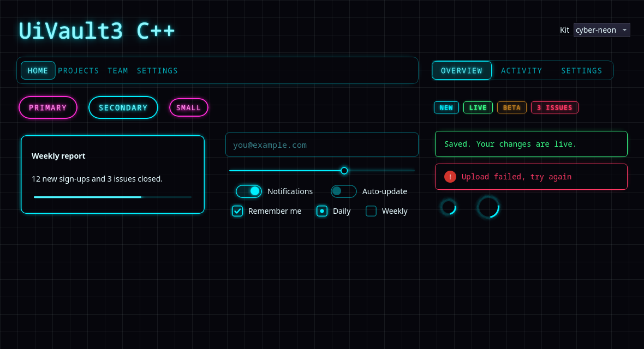Click the PRIMARY button

click(x=48, y=107)
